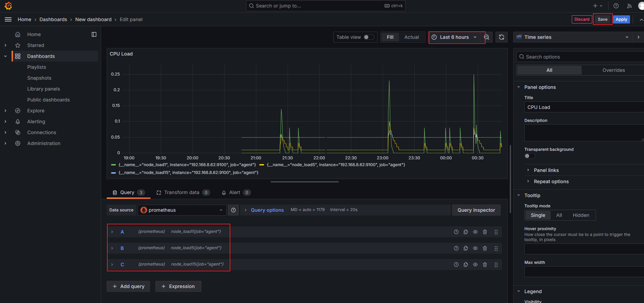Open the data source help icon
The width and height of the screenshot is (644, 303).
pos(233,210)
